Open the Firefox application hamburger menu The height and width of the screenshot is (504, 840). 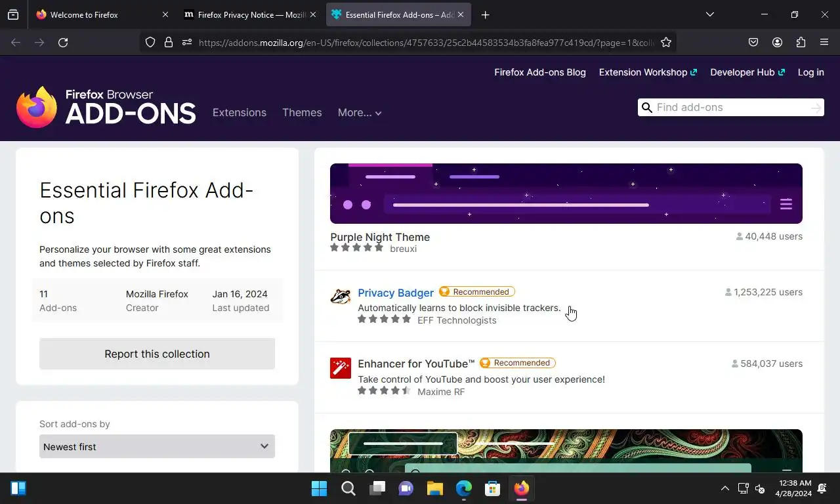tap(824, 42)
